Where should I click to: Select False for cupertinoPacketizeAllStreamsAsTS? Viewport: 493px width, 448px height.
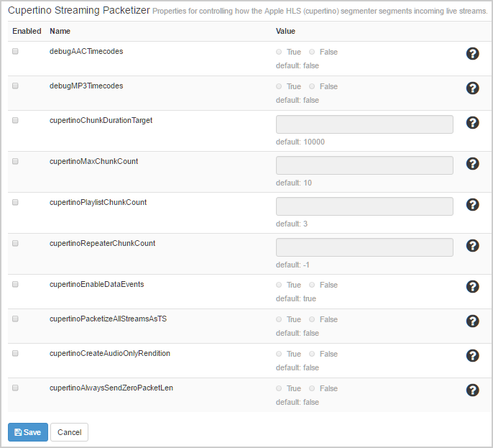pyautogui.click(x=312, y=319)
